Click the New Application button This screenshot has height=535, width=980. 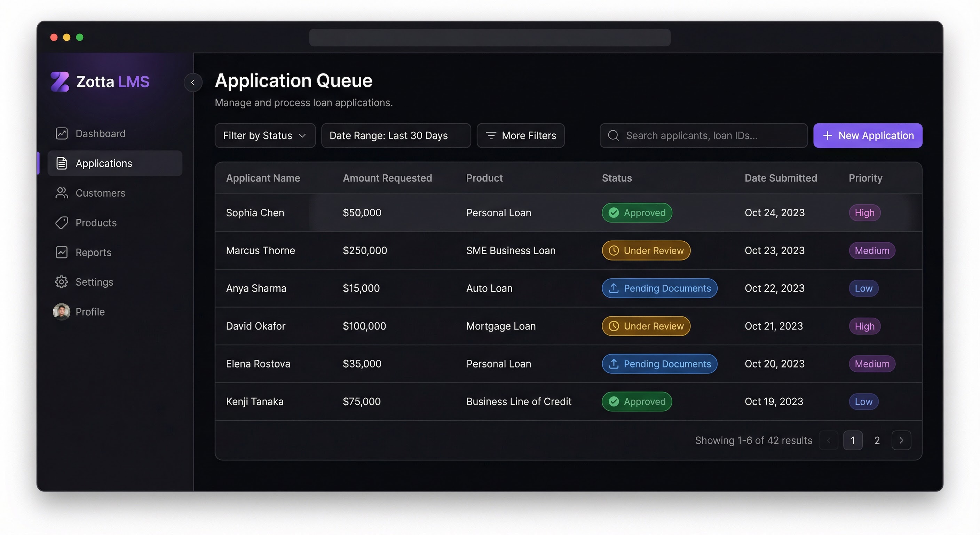[x=867, y=135]
